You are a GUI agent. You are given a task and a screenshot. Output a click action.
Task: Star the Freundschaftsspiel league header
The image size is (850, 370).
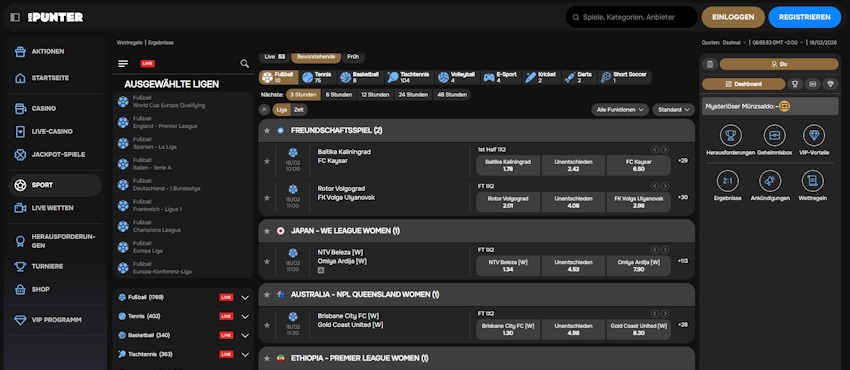[267, 131]
